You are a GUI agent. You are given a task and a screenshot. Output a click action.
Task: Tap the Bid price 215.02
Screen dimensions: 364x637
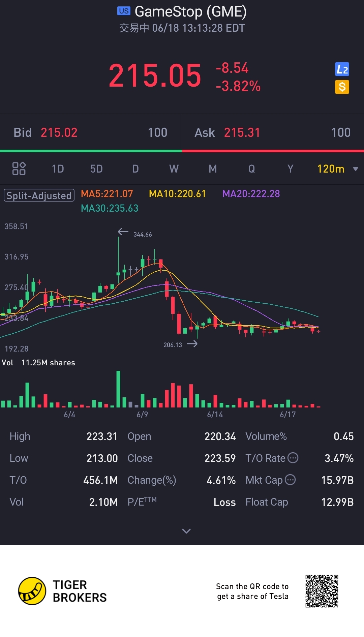[x=59, y=132]
